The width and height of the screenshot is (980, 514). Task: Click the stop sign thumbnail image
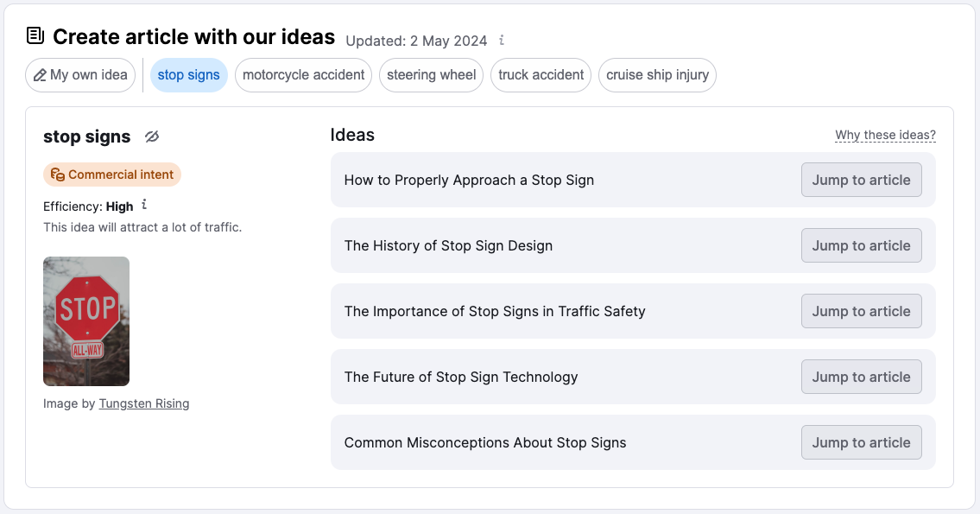(86, 320)
